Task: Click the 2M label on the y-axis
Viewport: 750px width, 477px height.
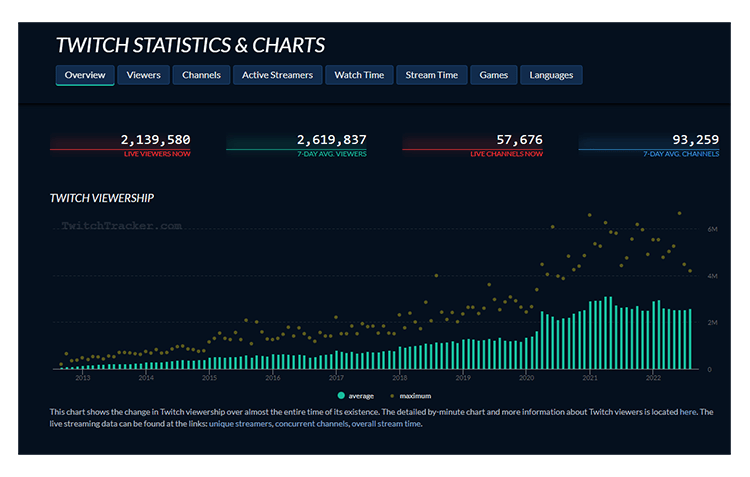Action: point(712,322)
